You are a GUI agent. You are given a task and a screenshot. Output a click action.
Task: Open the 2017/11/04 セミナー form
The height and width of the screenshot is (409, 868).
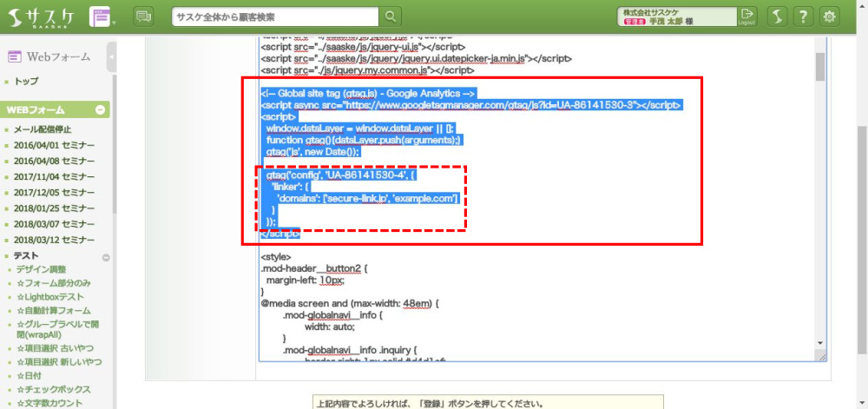click(x=54, y=178)
